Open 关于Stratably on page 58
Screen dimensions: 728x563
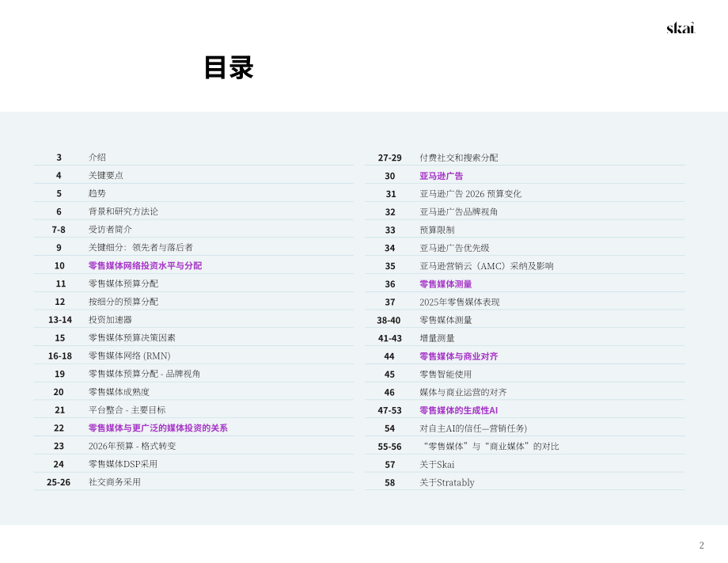pyautogui.click(x=447, y=483)
